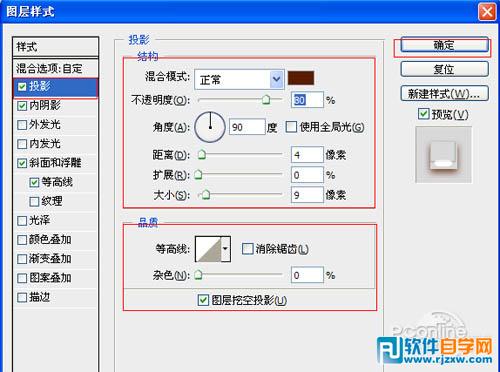Enable 使用全局光 global light checkbox
This screenshot has width=500, height=372.
(x=291, y=127)
